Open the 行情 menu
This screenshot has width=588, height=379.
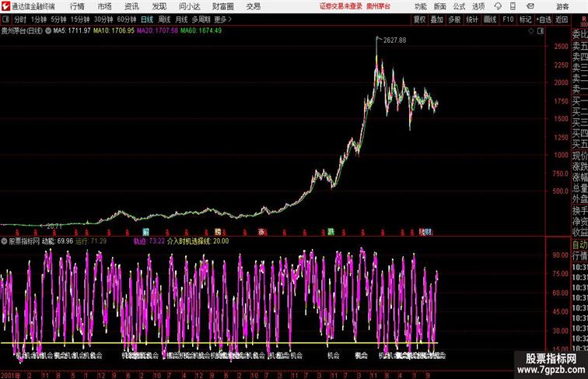click(77, 6)
